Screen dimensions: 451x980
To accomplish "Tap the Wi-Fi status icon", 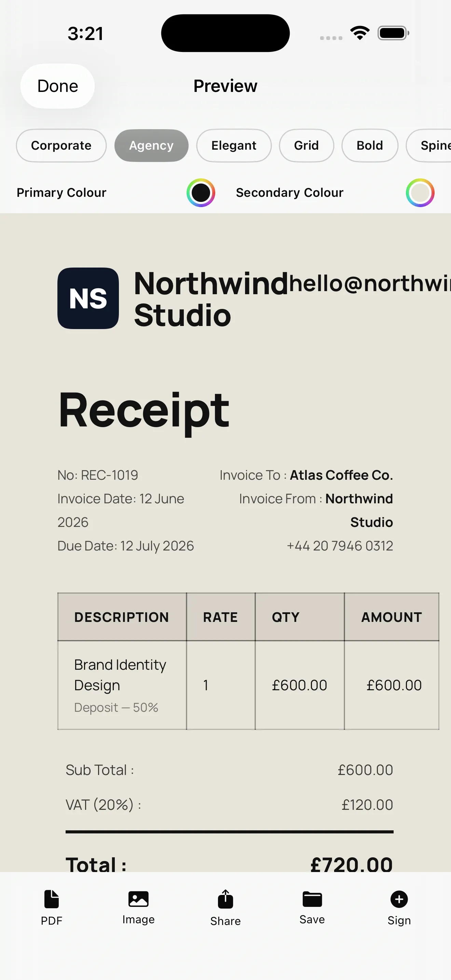I will point(360,33).
